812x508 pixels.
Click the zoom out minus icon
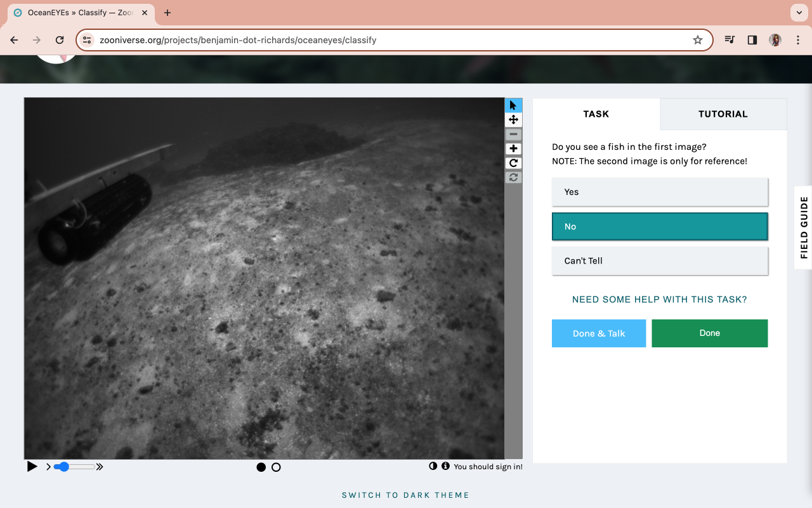click(x=513, y=135)
